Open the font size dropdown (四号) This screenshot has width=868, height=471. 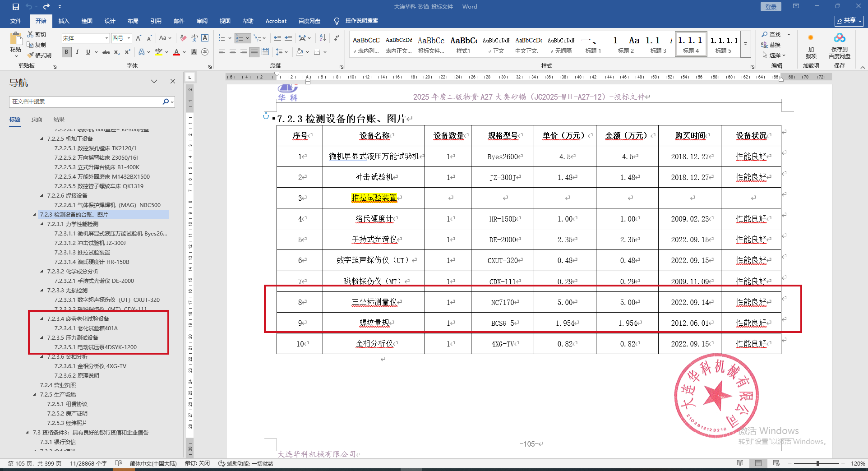coord(129,38)
